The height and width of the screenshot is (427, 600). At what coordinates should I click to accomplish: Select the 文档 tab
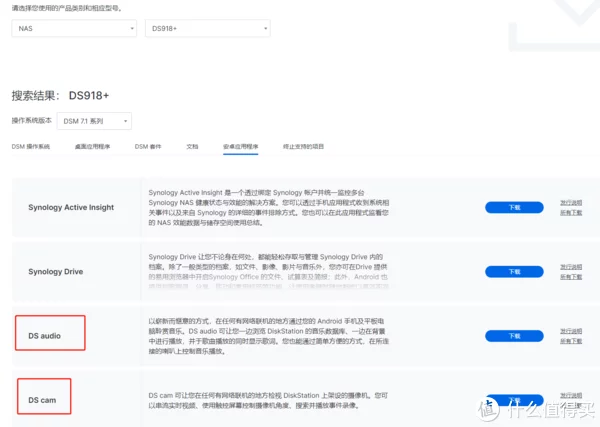(x=192, y=147)
